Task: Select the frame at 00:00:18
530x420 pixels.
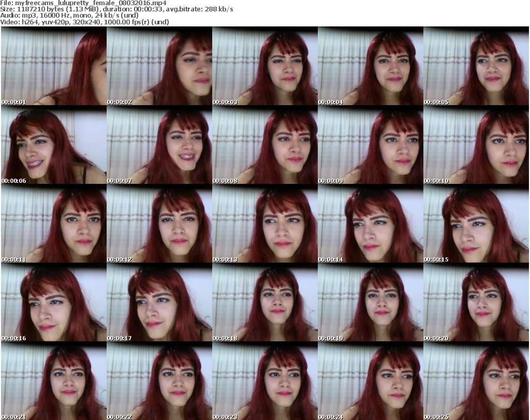Action: [264, 302]
